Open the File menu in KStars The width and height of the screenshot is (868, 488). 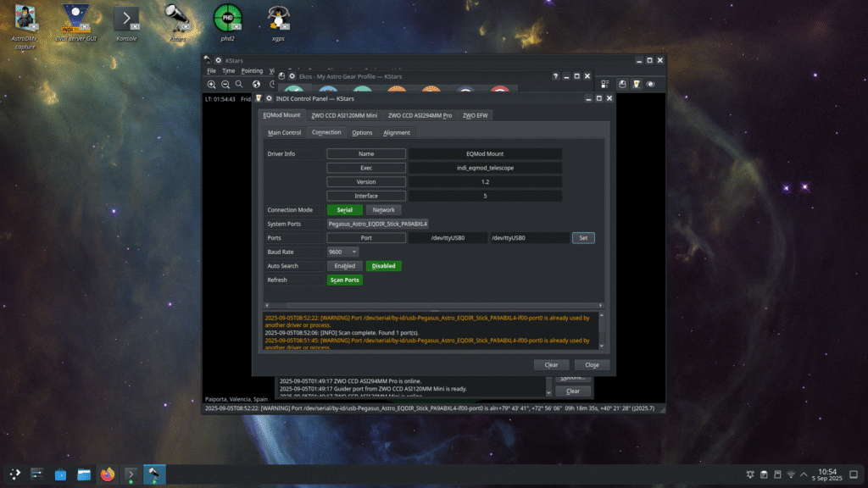(x=211, y=71)
